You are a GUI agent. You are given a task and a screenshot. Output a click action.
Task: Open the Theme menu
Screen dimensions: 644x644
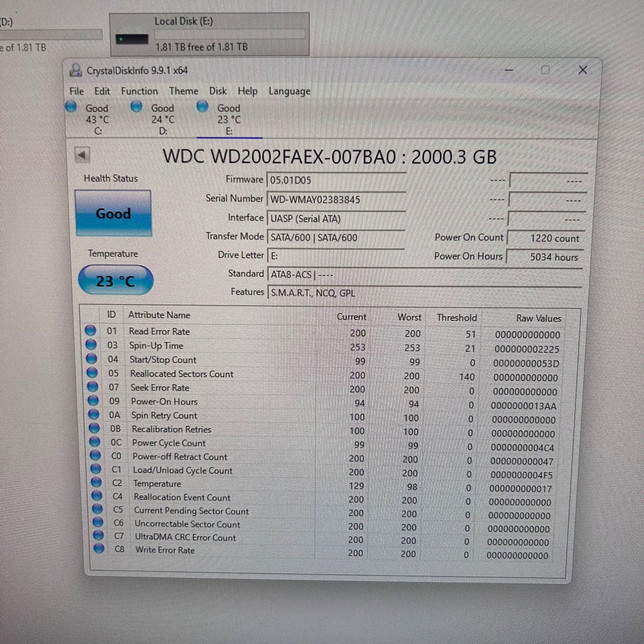[184, 91]
